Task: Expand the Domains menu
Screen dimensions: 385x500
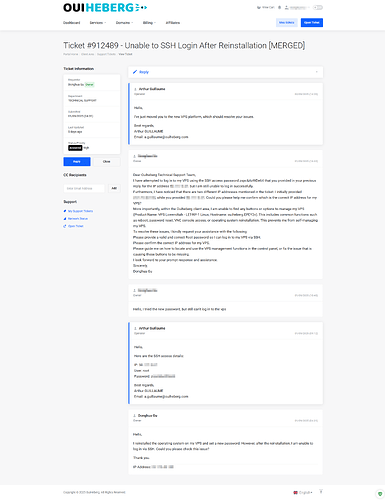Action: (124, 23)
